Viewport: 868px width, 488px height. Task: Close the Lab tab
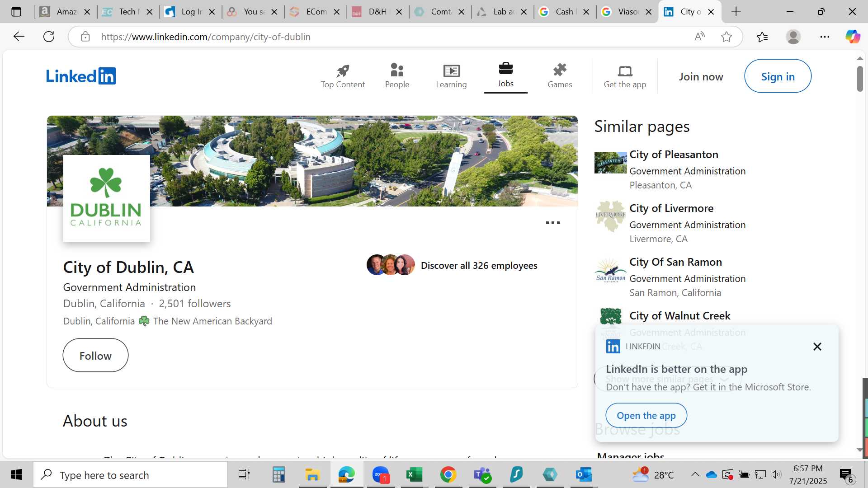pyautogui.click(x=524, y=12)
